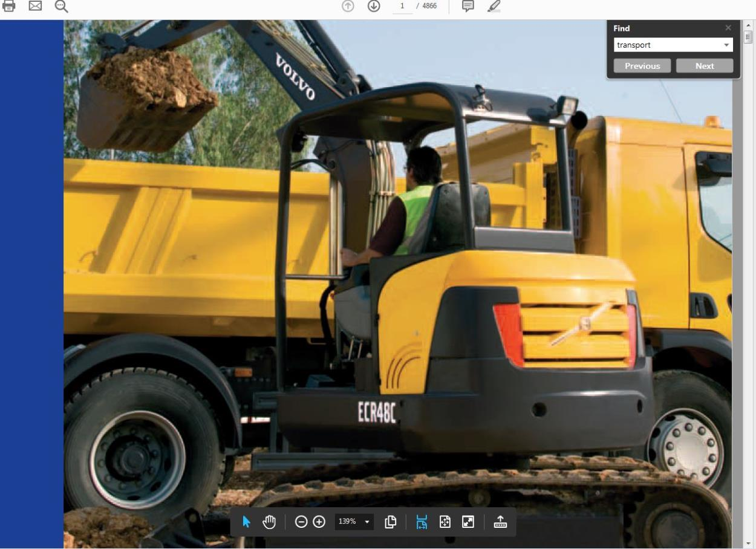Open the magnifier search icon in top toolbar
This screenshot has height=549, width=756.
click(61, 6)
